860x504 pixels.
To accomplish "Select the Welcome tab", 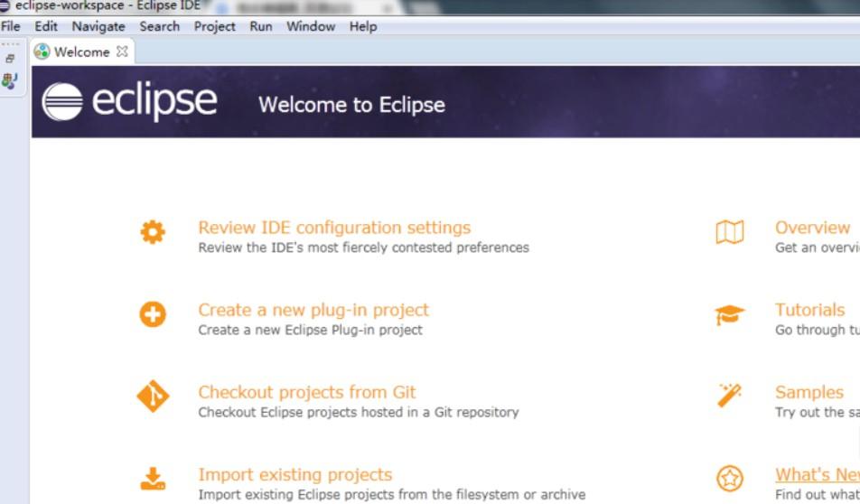I will pos(81,52).
